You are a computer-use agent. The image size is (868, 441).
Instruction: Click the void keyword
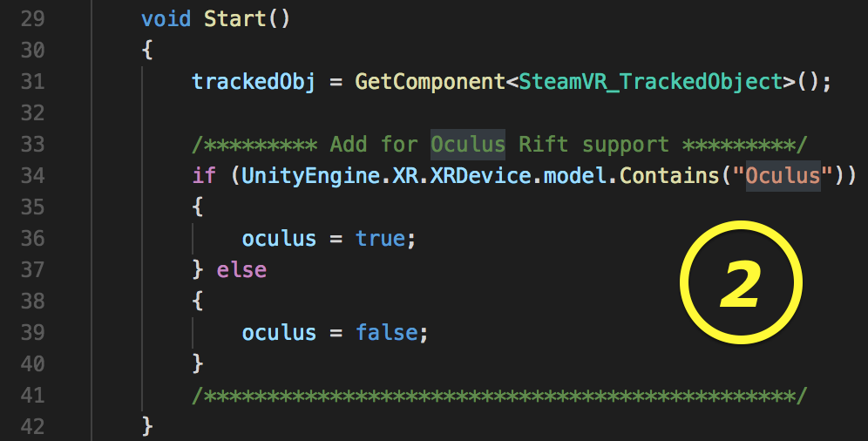tap(166, 18)
